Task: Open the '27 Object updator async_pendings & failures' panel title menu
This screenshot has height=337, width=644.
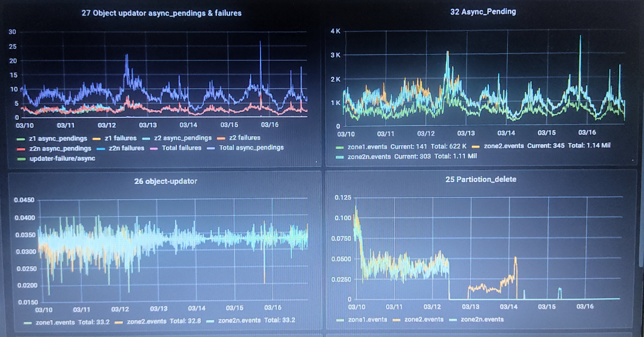Action: tap(161, 13)
